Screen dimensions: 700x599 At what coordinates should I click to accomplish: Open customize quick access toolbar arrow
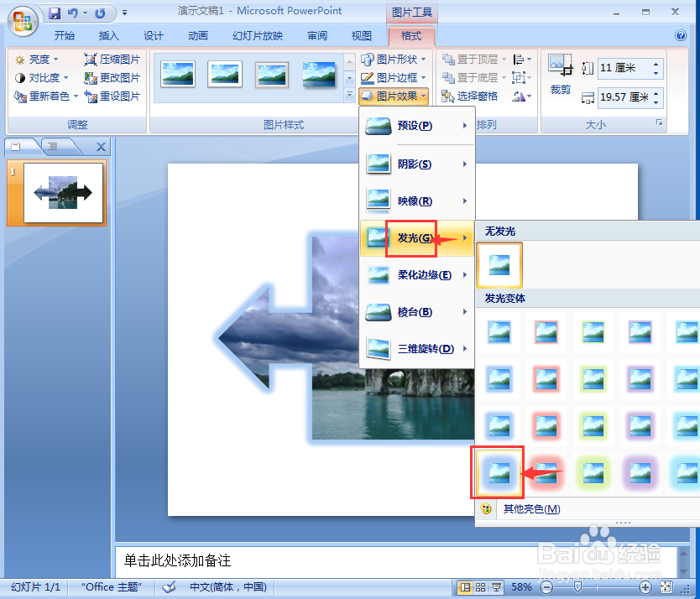point(124,13)
